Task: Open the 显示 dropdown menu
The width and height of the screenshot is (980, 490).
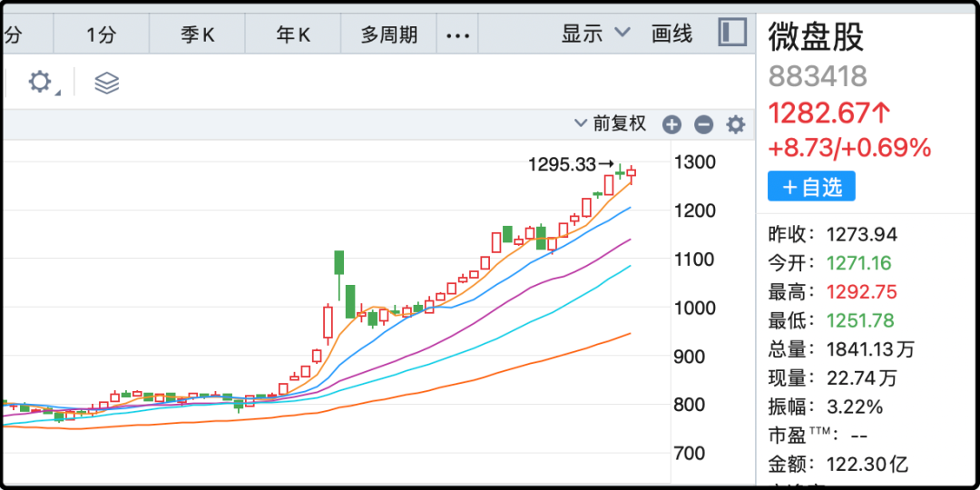Action: point(595,34)
